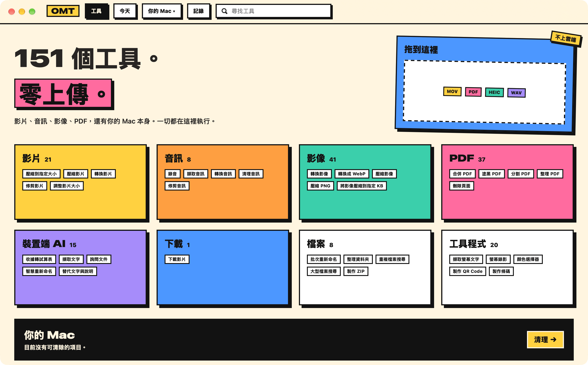
Task: Open the 刪除頁面 tool
Action: pos(461,186)
